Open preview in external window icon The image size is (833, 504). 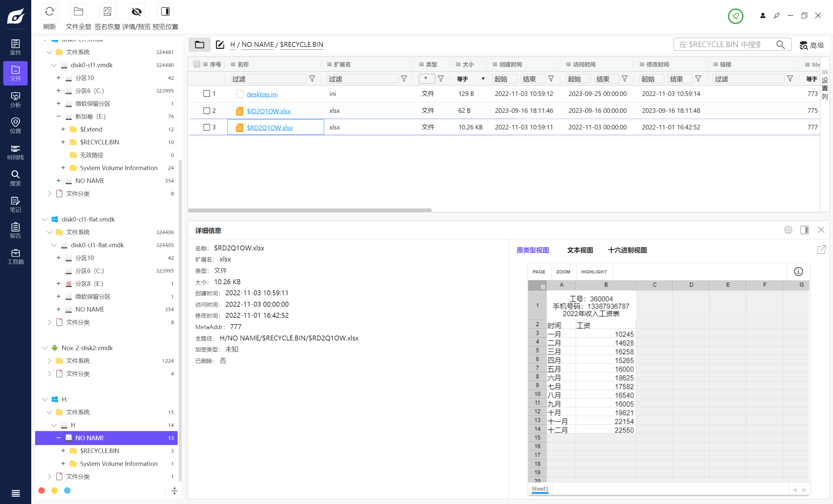tap(822, 250)
